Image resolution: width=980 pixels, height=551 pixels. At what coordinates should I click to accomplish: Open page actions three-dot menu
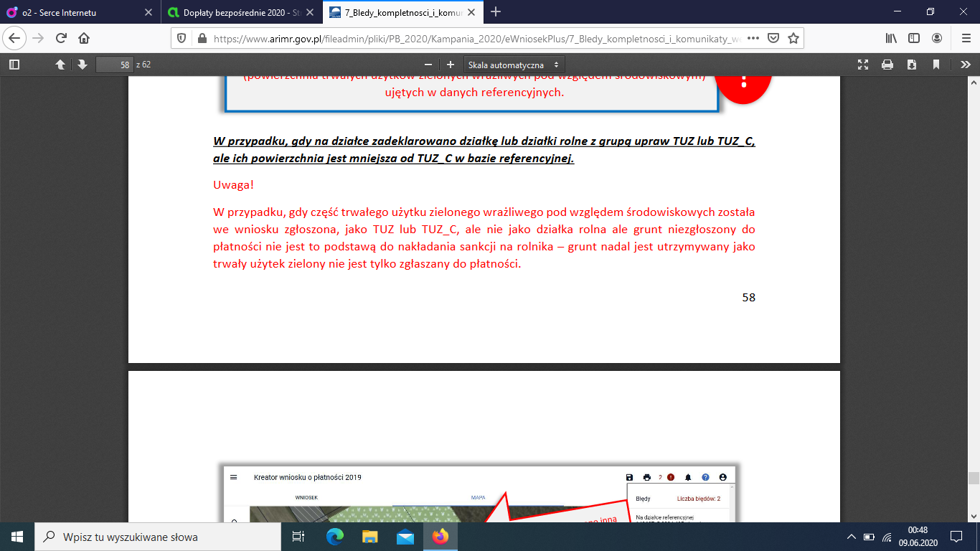(x=753, y=38)
